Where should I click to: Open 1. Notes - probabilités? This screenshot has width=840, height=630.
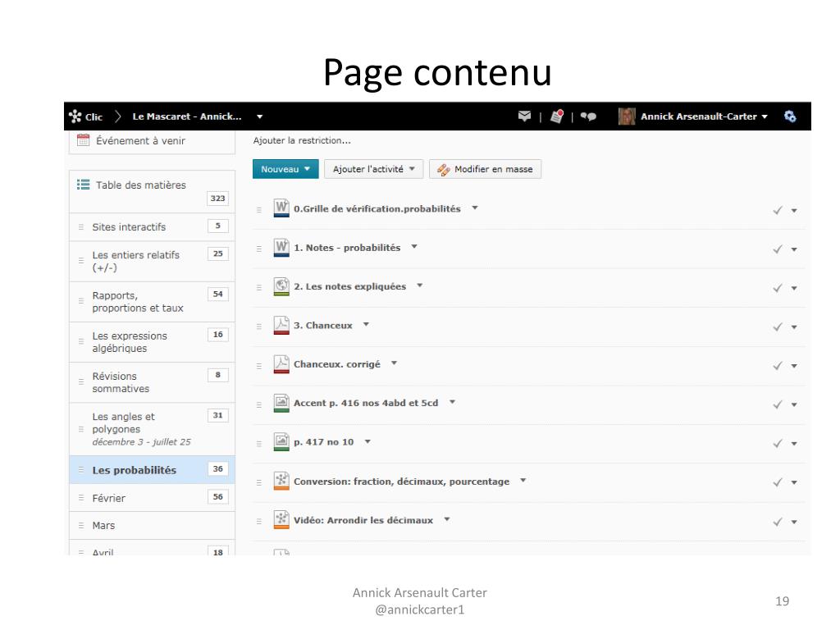[x=347, y=248]
